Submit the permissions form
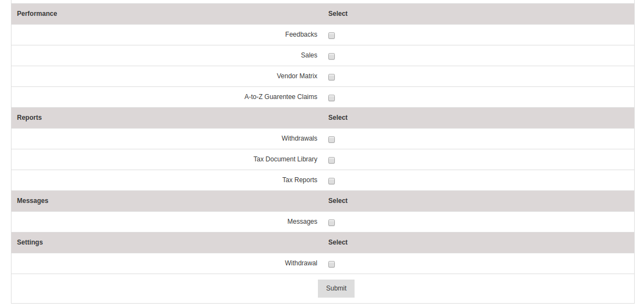Image resolution: width=644 pixels, height=308 pixels. pos(336,288)
